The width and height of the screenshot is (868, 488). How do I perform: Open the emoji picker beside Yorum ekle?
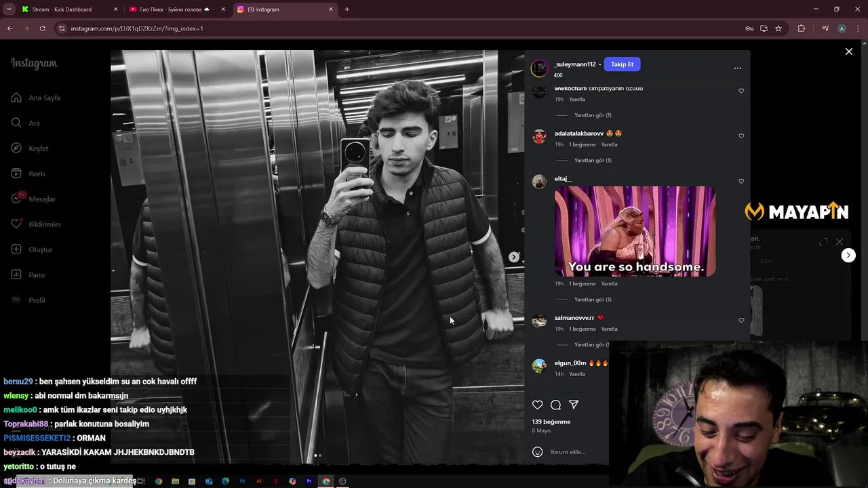click(538, 452)
